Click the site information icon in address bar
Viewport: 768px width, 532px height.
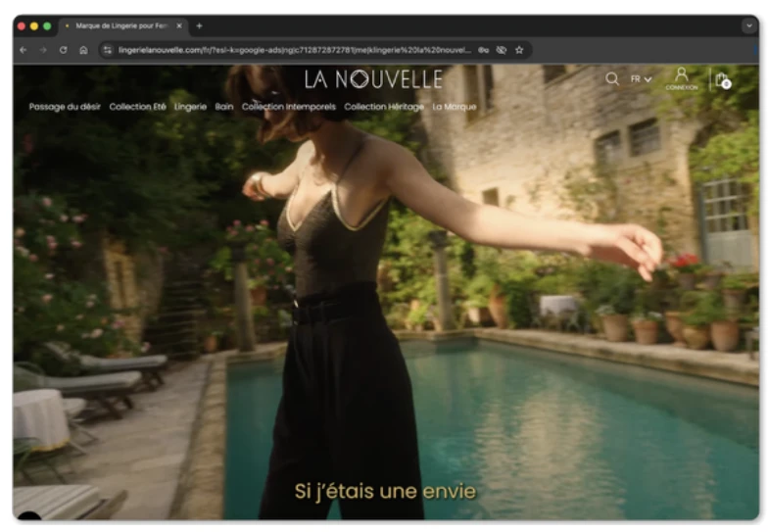point(108,50)
